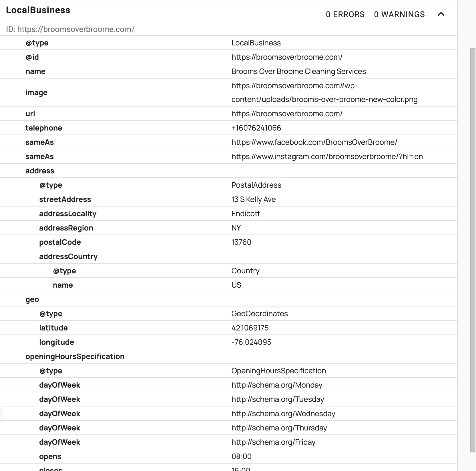
Task: Select the postalCode value 13760
Action: pos(241,242)
